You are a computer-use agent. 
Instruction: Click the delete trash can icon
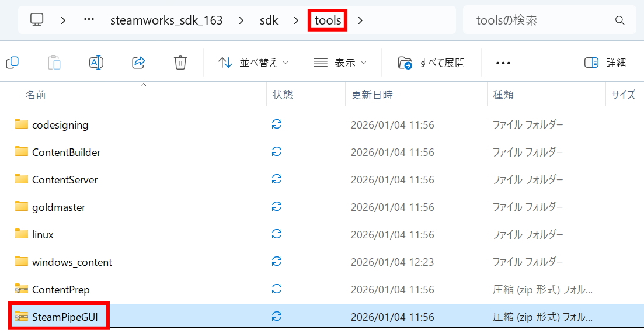pos(180,63)
